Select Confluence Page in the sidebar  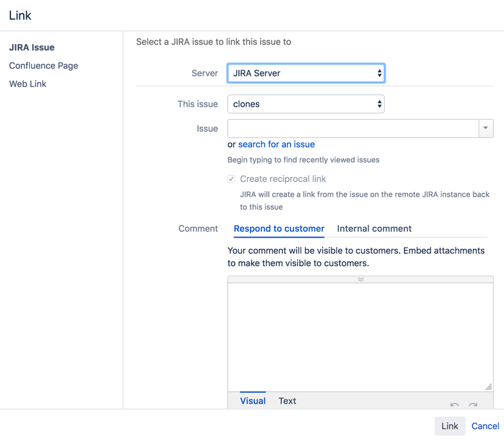pos(43,65)
